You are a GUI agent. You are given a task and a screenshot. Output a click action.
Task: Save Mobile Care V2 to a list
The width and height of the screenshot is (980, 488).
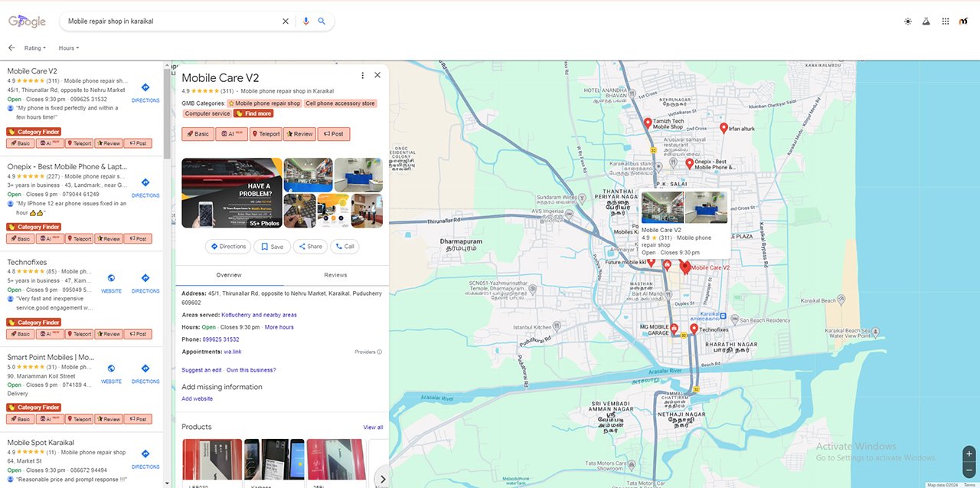pyautogui.click(x=272, y=247)
